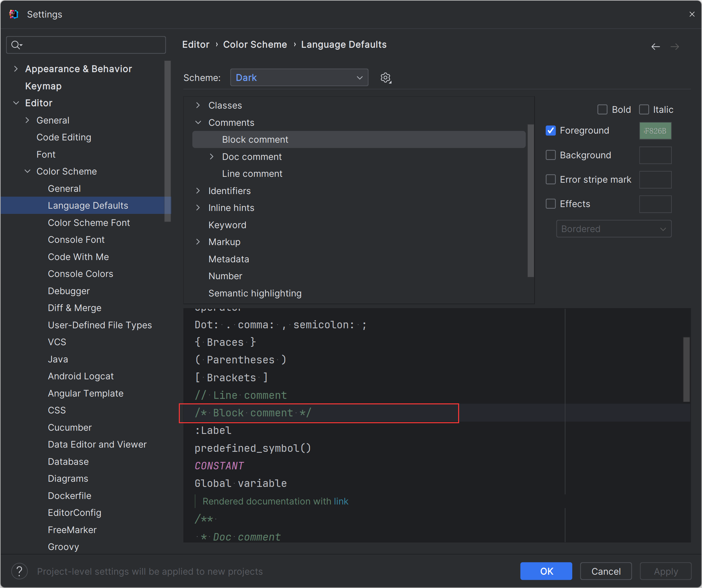Image resolution: width=702 pixels, height=588 pixels.
Task: Open the Keymap settings page
Action: (43, 86)
